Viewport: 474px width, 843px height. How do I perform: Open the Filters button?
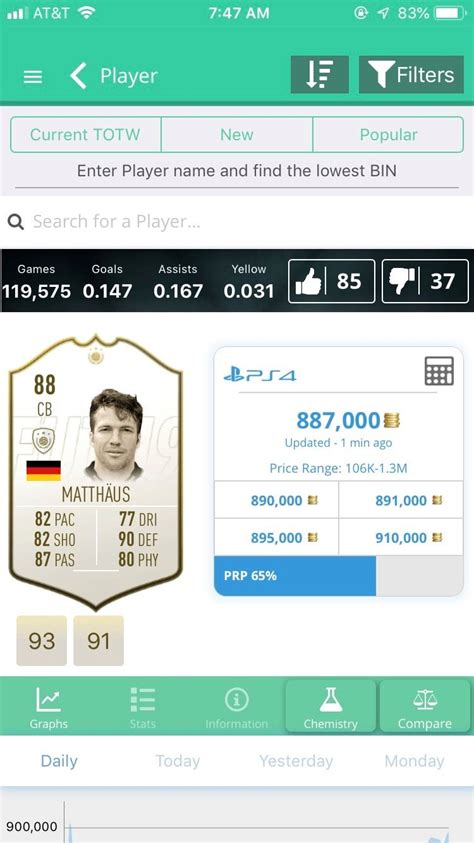coord(411,75)
